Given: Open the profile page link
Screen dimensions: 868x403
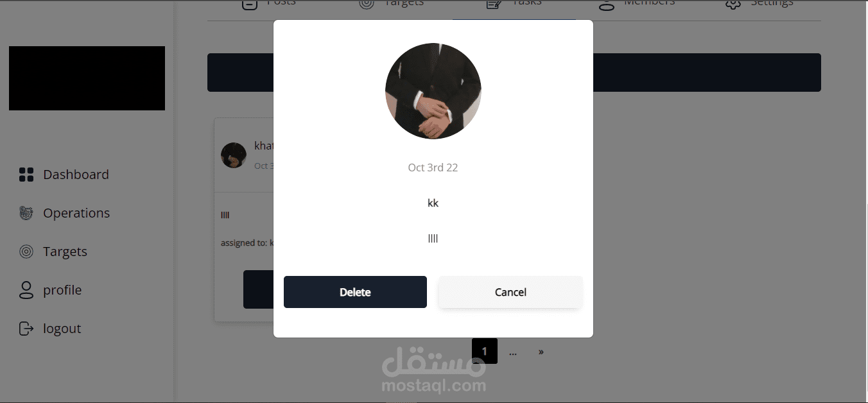Looking at the screenshot, I should coord(62,290).
